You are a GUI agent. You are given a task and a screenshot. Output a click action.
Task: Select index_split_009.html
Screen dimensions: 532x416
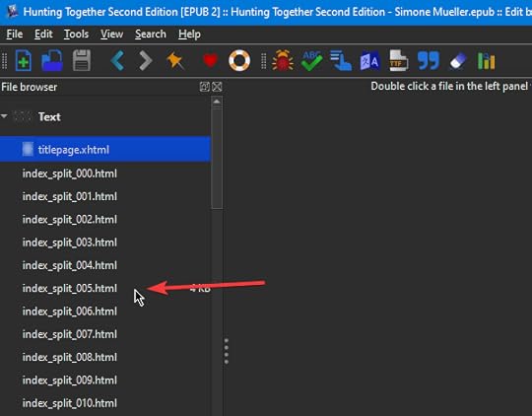105,380
